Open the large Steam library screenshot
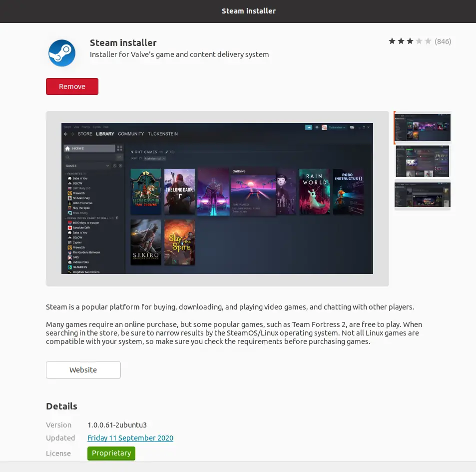Screen dimensions: 476x472 point(217,198)
